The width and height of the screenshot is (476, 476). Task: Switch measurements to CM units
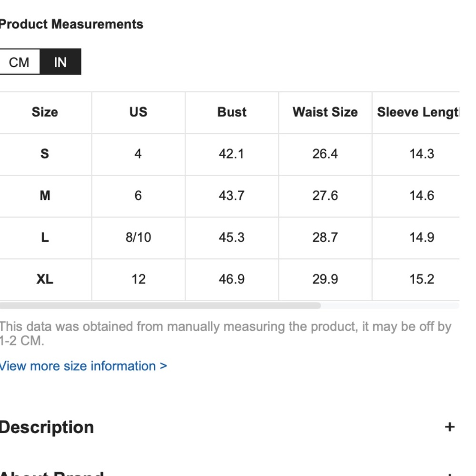(20, 62)
